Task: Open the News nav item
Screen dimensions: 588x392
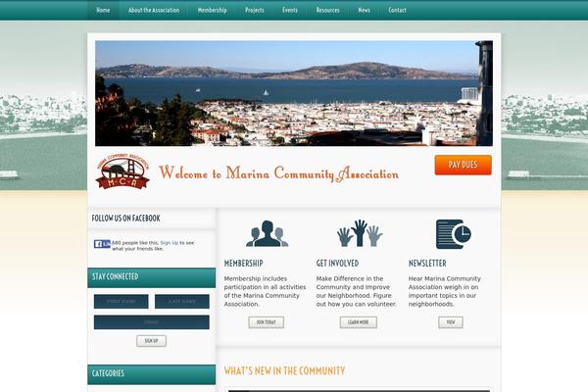Action: [x=365, y=10]
